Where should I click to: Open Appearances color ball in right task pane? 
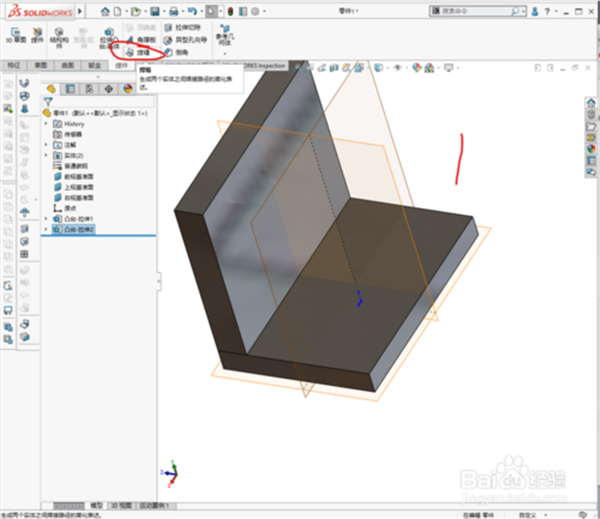pos(591,149)
